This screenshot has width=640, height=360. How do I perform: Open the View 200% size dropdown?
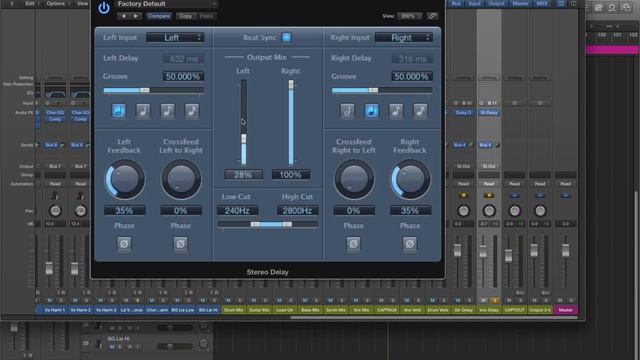(x=410, y=16)
